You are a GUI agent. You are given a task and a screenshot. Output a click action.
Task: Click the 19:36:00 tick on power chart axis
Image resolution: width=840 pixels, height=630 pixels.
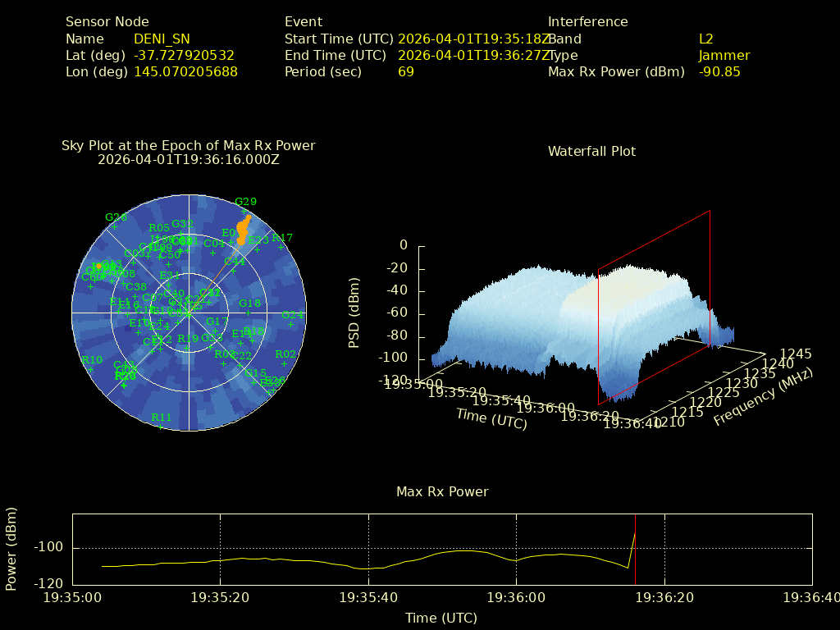coord(516,599)
